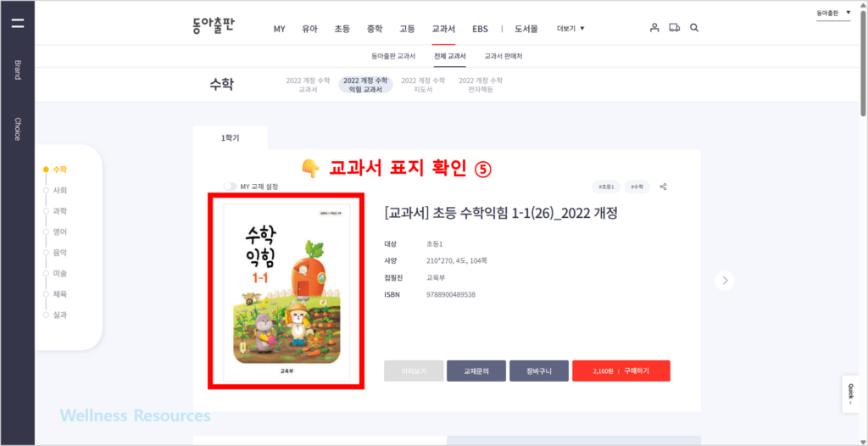The width and height of the screenshot is (868, 446).
Task: Open the search magnifier icon
Action: (x=694, y=28)
